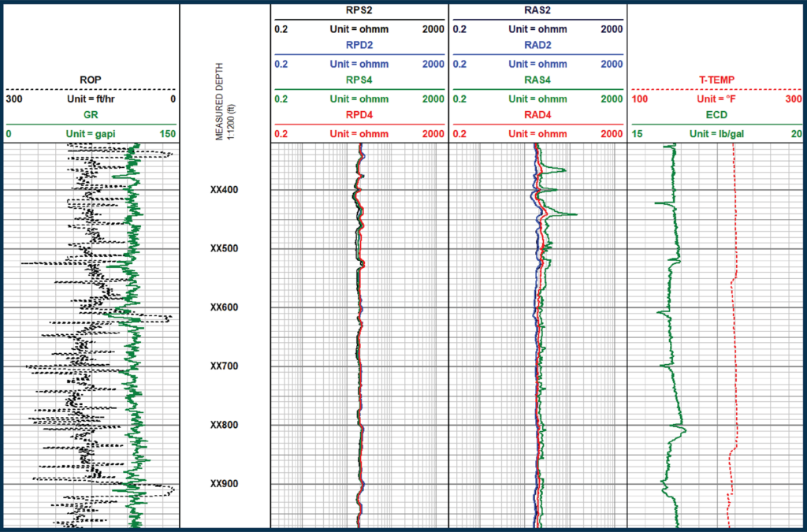Select the 'Unit = lb/gal' ECD unit text

716,135
